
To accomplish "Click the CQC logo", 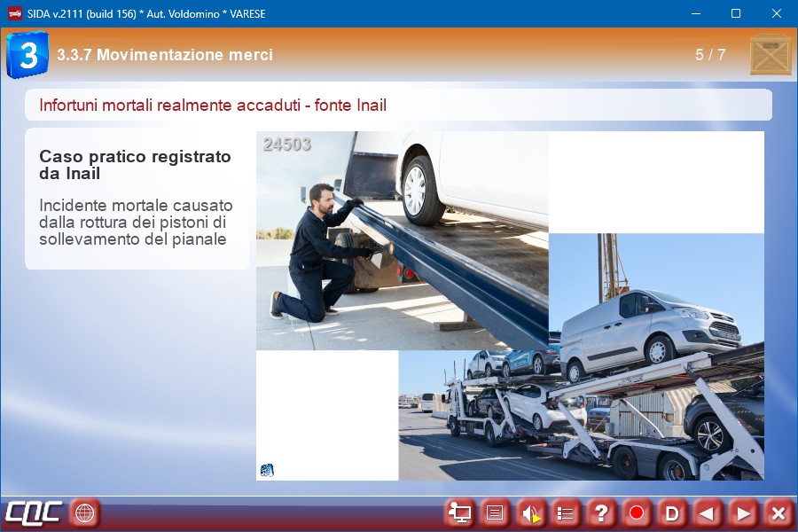I will [33, 512].
